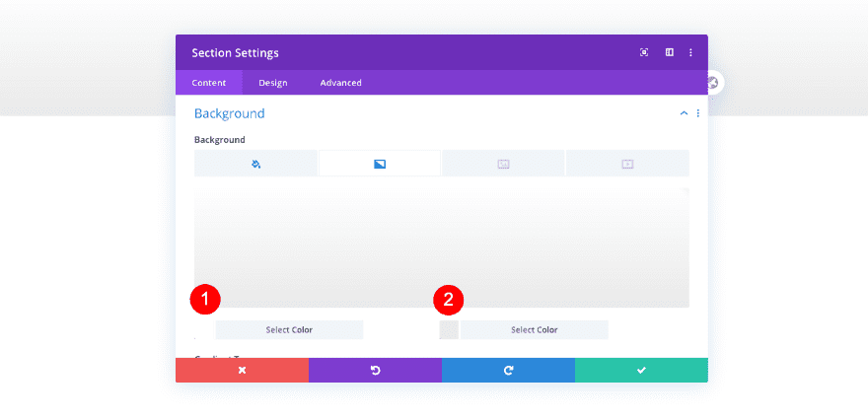Discard changes with the red X button
The image size is (868, 420).
tap(242, 370)
